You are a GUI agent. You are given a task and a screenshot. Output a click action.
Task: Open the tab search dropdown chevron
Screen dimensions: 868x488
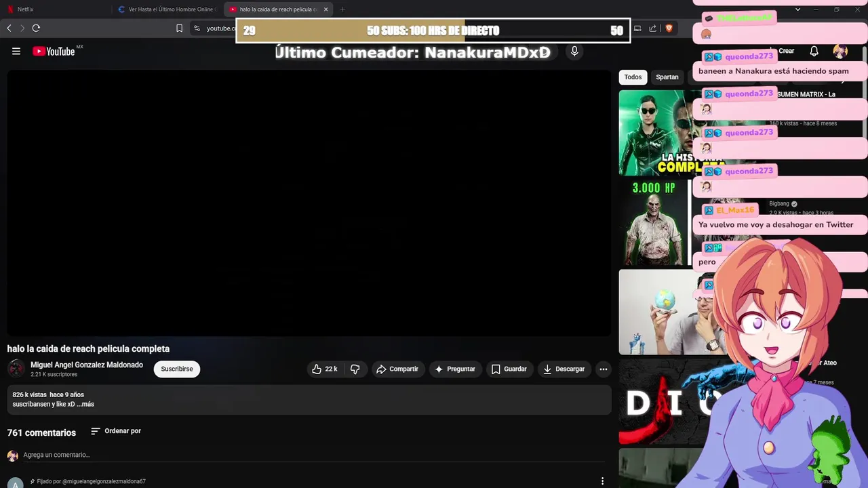click(x=797, y=9)
